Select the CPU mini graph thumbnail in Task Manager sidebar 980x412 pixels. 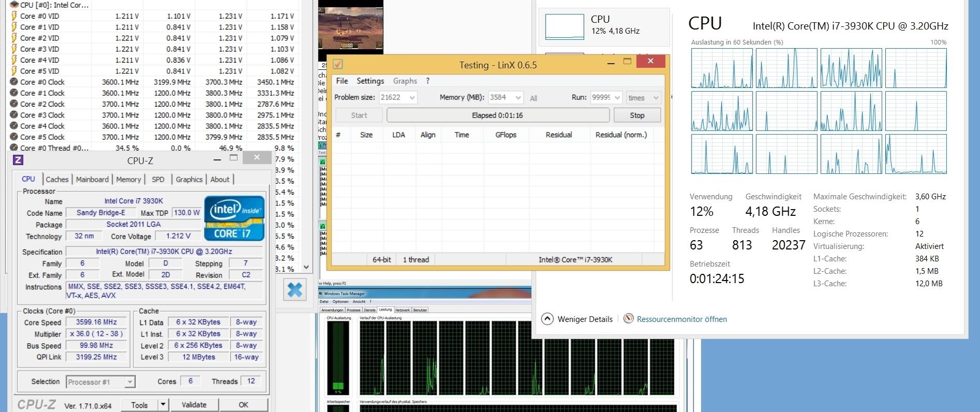tap(564, 26)
